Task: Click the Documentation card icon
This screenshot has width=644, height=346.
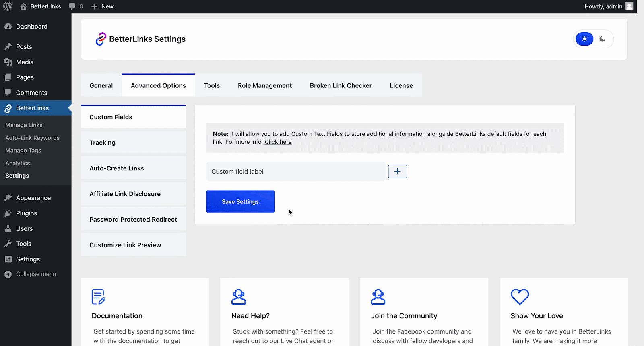Action: coord(99,297)
